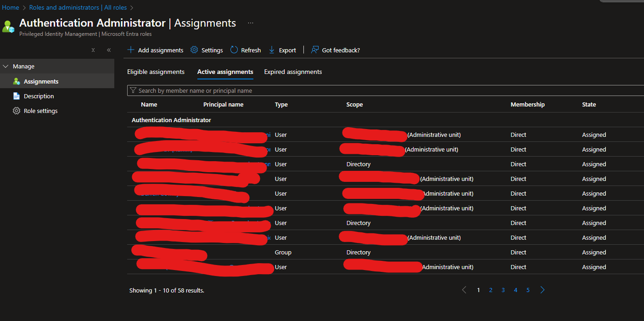Screen dimensions: 644x321
Task: Click the Refresh icon
Action: pyautogui.click(x=234, y=50)
